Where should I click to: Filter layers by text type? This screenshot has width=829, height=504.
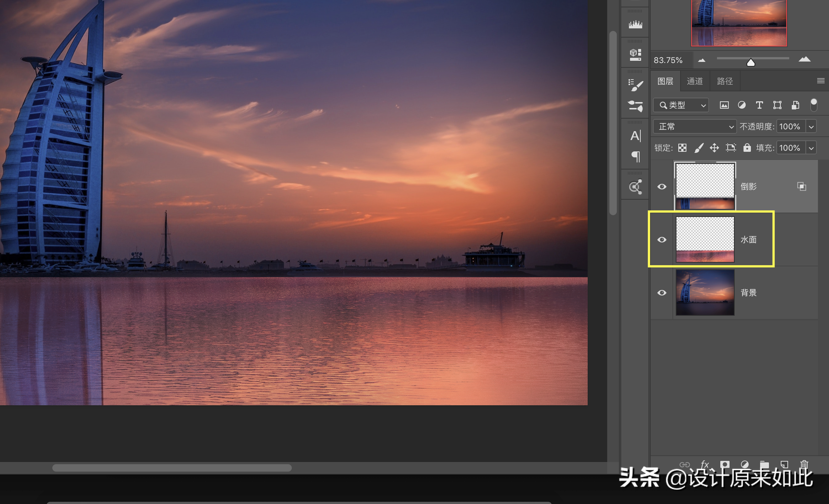pyautogui.click(x=759, y=105)
